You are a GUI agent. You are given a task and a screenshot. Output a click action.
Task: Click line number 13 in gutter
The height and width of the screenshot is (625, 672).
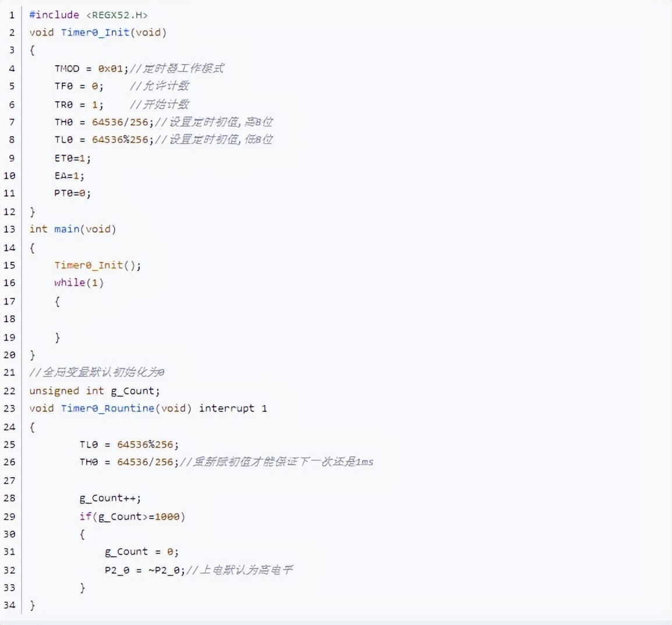click(x=9, y=229)
